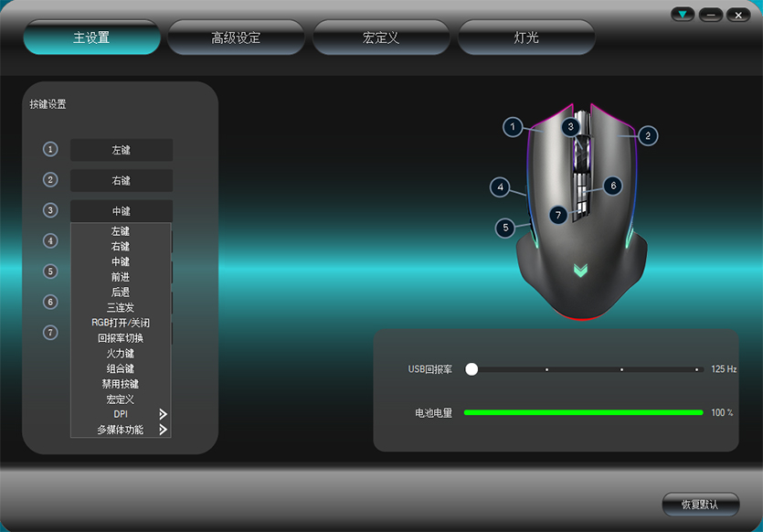Click side button marker number 4
This screenshot has width=763, height=532.
[500, 187]
